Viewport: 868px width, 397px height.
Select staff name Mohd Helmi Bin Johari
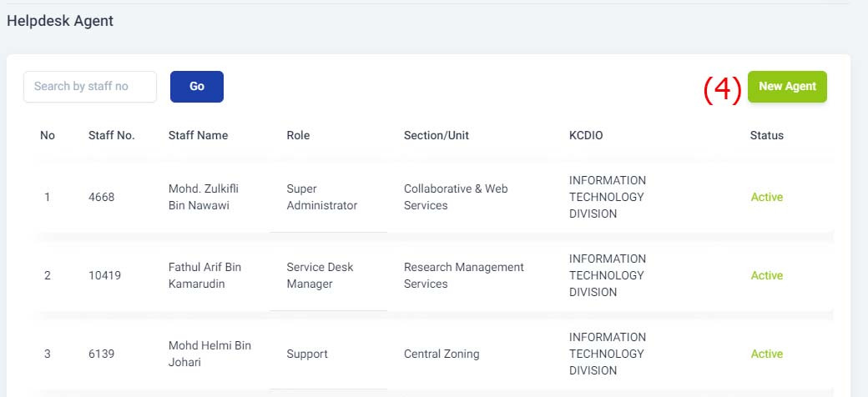(x=209, y=354)
